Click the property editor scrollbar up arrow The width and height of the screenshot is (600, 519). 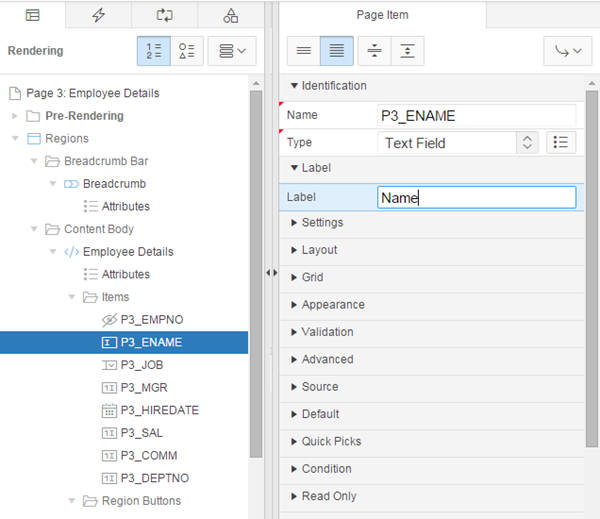592,83
